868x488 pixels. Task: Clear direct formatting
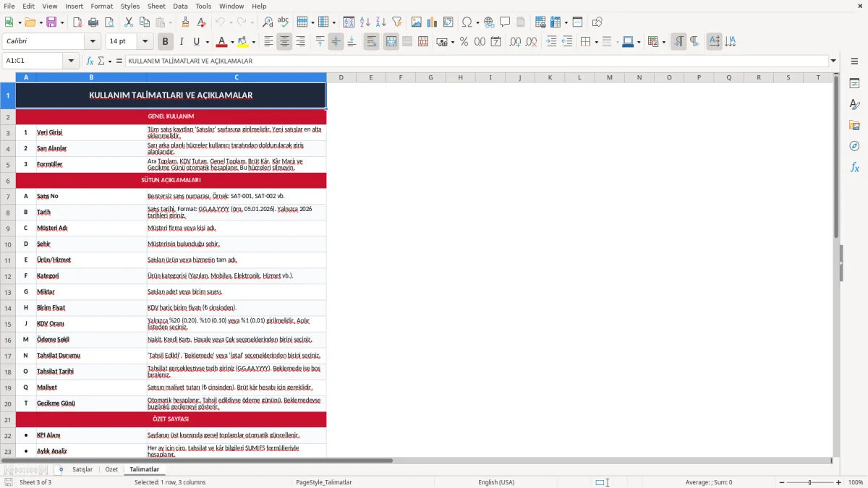tap(201, 22)
